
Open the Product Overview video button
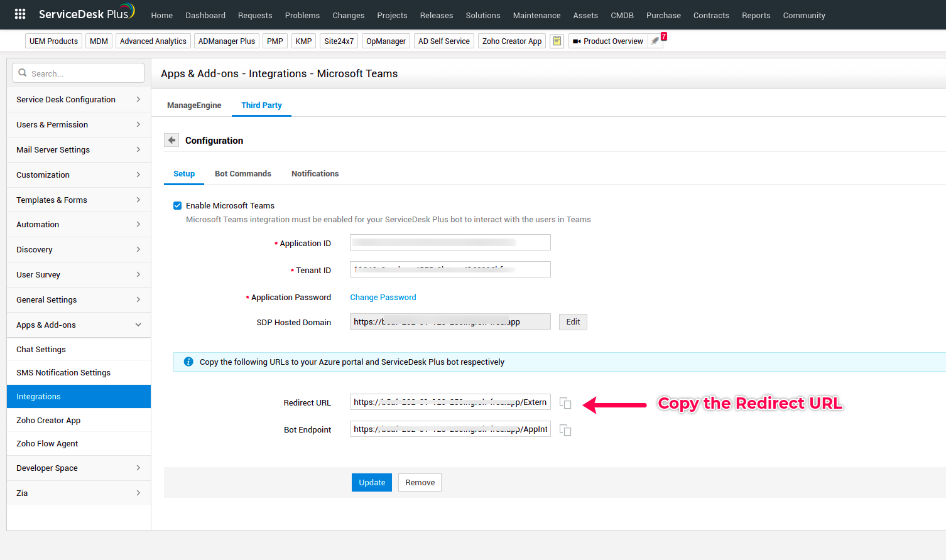pyautogui.click(x=607, y=41)
